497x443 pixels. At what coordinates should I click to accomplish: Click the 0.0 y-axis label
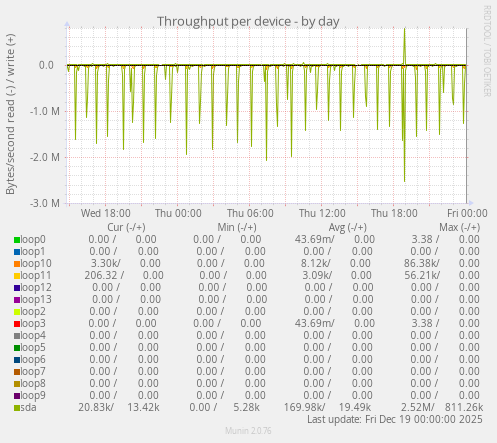46,65
